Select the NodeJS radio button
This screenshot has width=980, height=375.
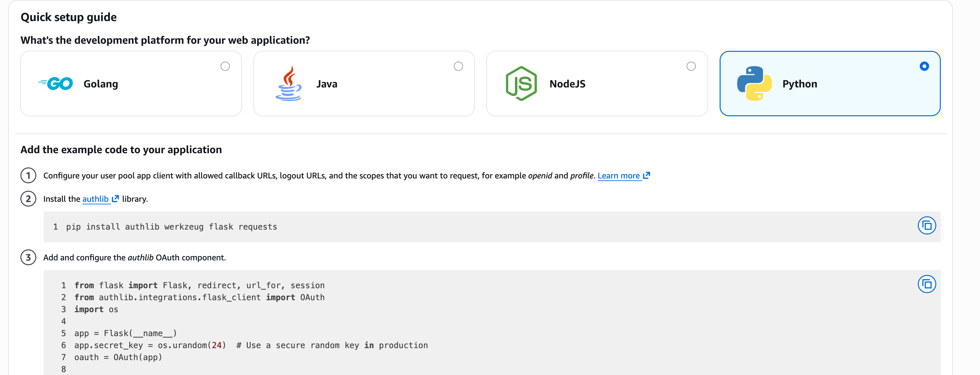pos(691,67)
